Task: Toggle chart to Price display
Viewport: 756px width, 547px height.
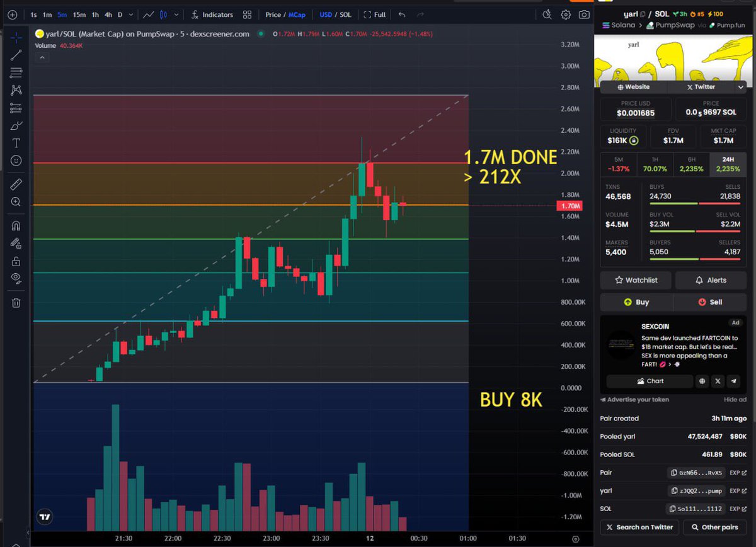Action: pos(273,14)
